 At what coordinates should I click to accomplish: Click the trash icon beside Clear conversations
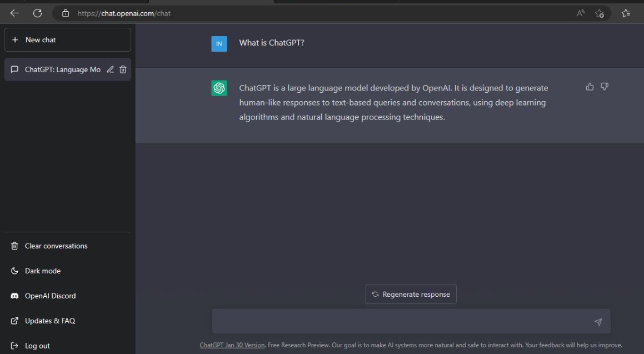coord(14,246)
